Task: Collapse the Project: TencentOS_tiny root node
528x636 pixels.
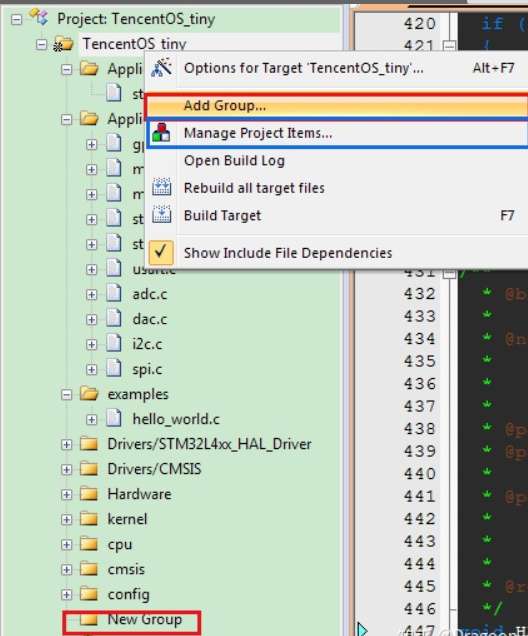Action: point(16,19)
